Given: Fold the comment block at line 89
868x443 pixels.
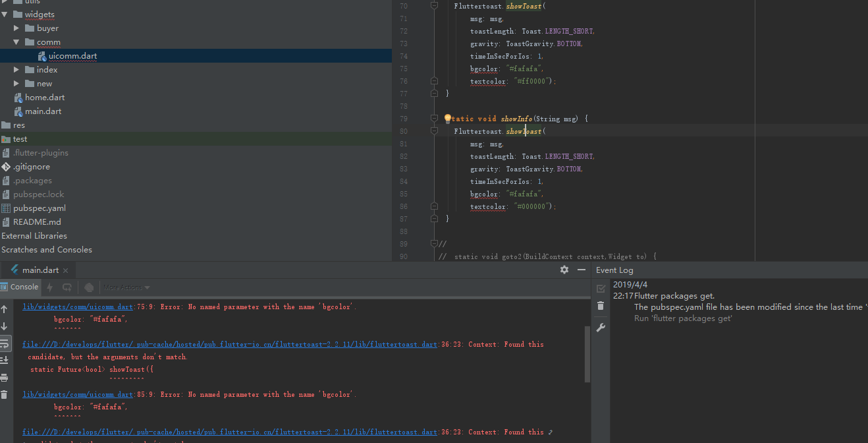Looking at the screenshot, I should click(434, 244).
